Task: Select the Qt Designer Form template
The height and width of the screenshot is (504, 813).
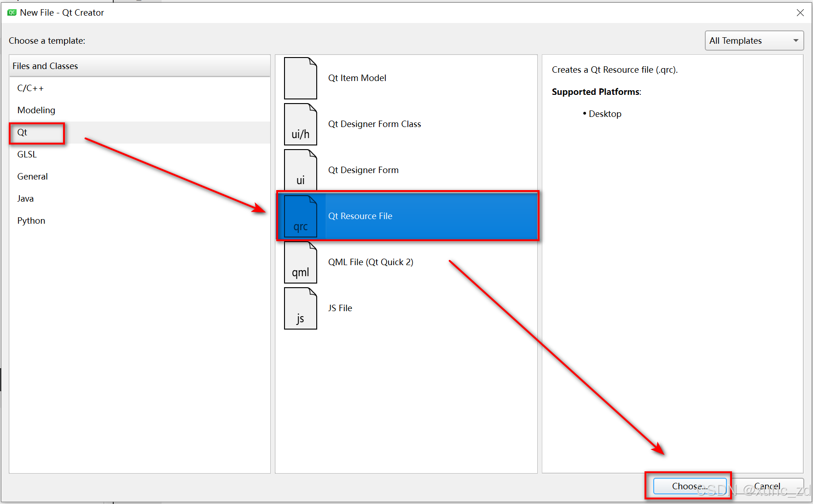Action: point(406,170)
